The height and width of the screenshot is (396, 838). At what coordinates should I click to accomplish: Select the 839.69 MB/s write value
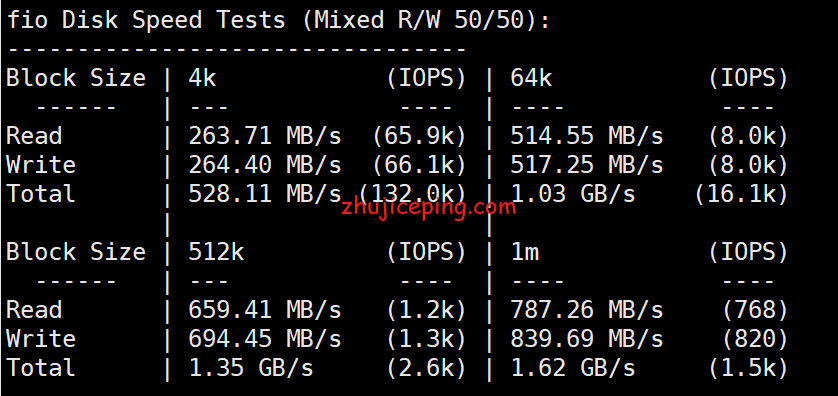tap(587, 339)
